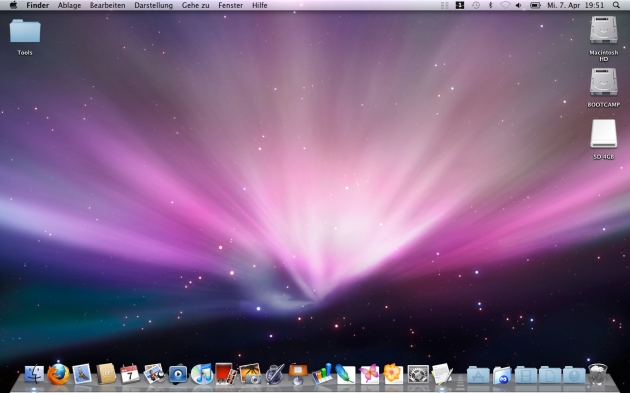Open Spotlight search magnifier
This screenshot has width=630, height=393.
(616, 5)
